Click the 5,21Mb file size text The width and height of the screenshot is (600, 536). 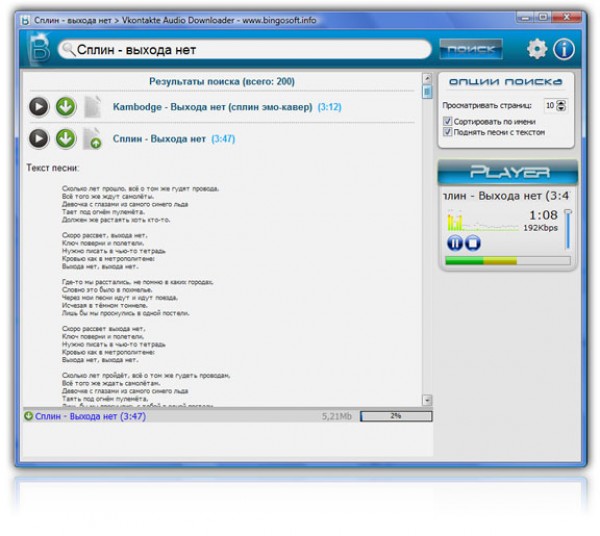[x=337, y=416]
